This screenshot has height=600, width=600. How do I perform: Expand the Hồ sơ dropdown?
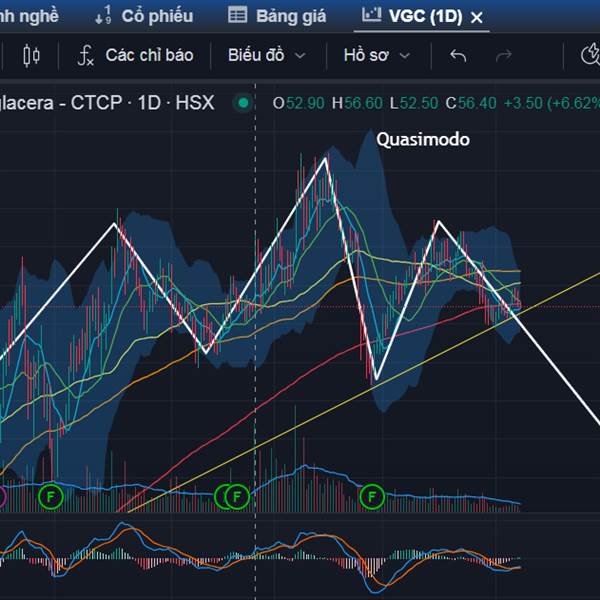[x=377, y=55]
